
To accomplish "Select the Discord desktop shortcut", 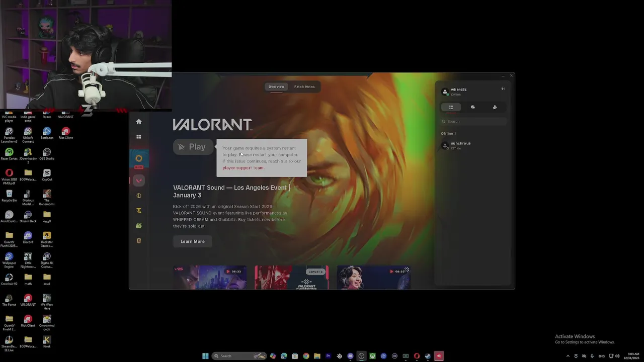I will [28, 237].
